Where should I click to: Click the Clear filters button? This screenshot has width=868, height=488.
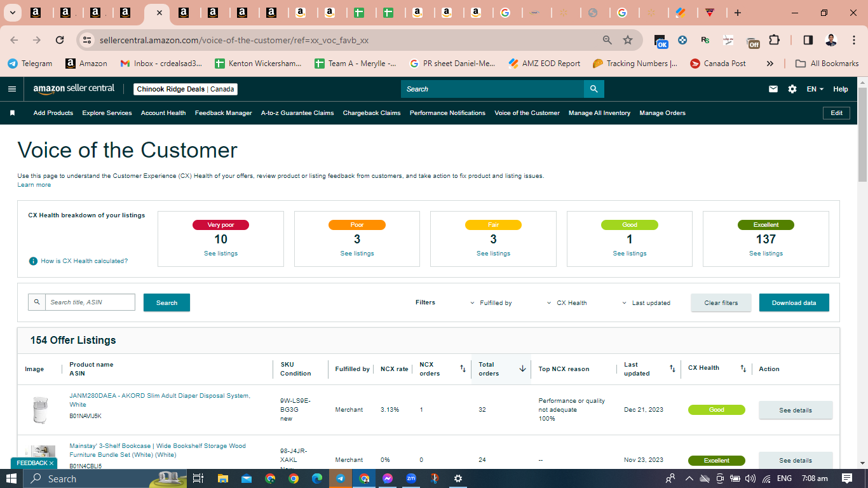721,302
